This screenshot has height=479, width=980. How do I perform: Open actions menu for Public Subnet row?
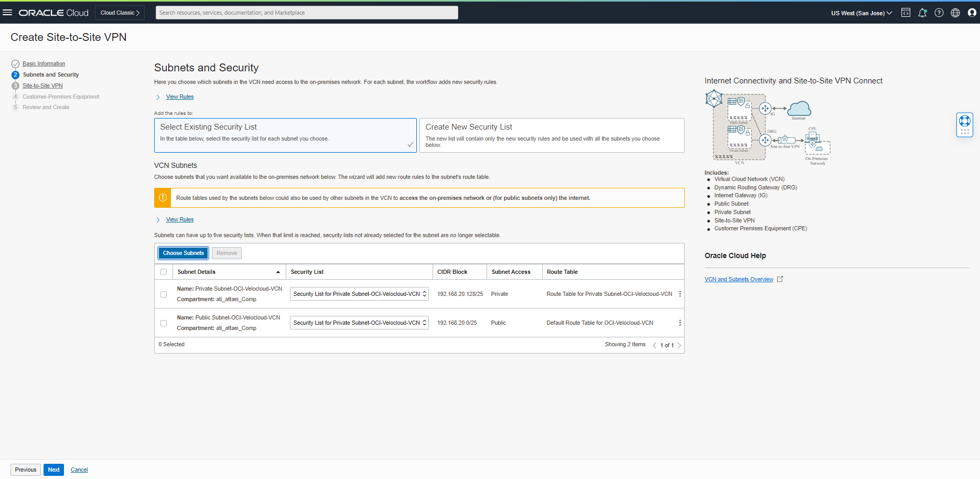(680, 323)
